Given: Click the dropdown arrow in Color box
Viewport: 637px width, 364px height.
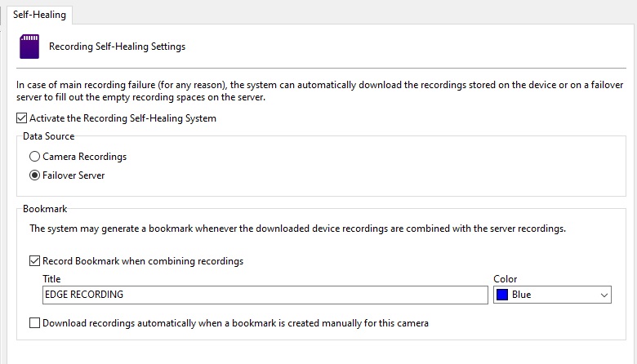Looking at the screenshot, I should tap(604, 295).
